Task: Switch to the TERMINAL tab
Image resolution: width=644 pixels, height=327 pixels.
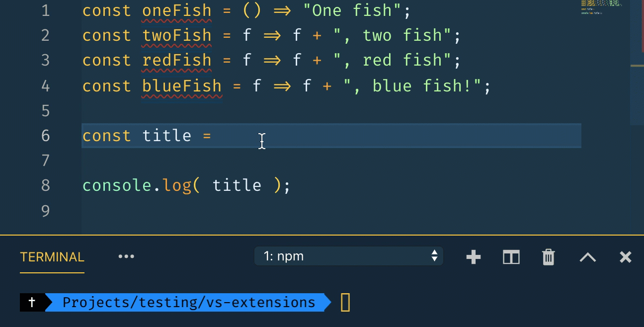Action: point(52,257)
